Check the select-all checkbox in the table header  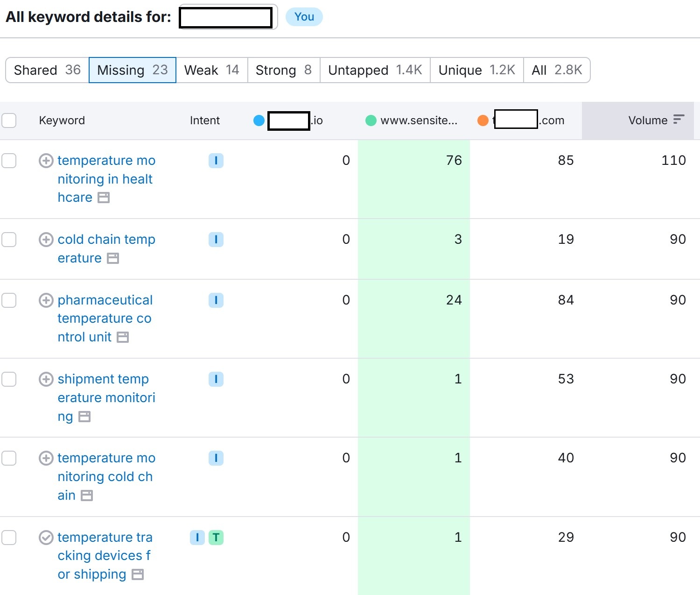coord(9,120)
